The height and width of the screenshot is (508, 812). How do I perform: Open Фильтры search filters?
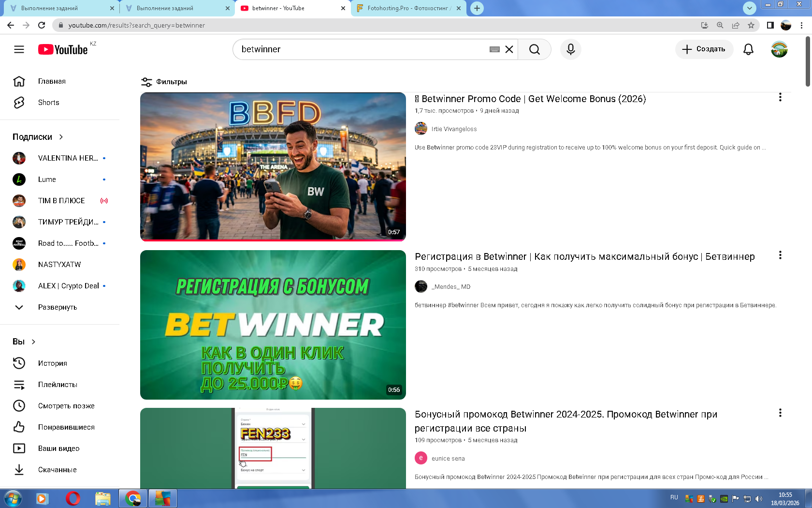pyautogui.click(x=164, y=82)
